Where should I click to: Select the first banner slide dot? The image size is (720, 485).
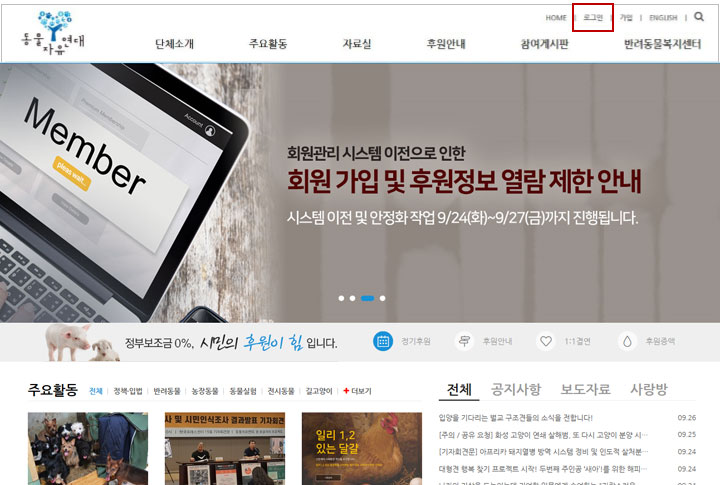(x=341, y=298)
